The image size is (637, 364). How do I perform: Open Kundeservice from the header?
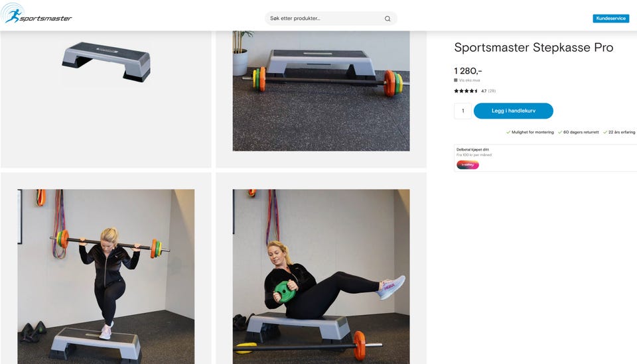611,19
